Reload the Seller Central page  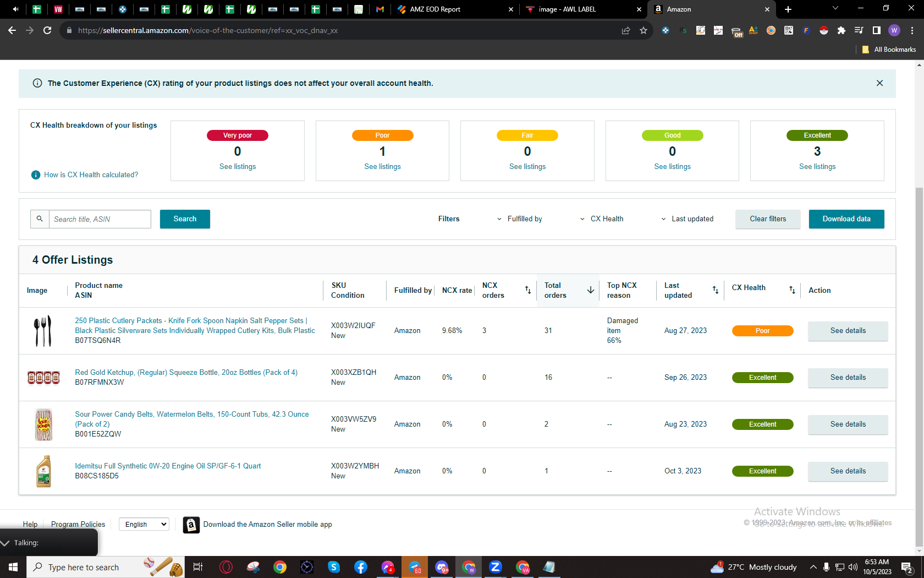coord(47,30)
